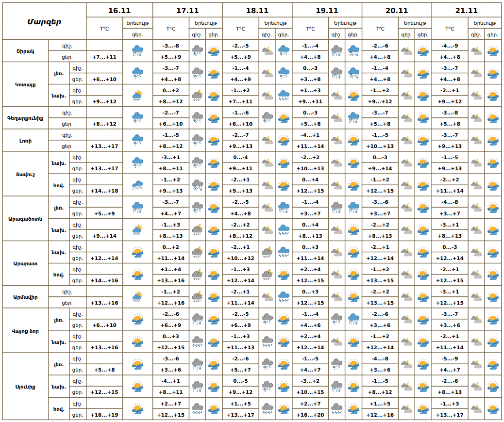Click Արմավիր weather icon for 16.11
This screenshot has height=422, width=504.
point(137,297)
